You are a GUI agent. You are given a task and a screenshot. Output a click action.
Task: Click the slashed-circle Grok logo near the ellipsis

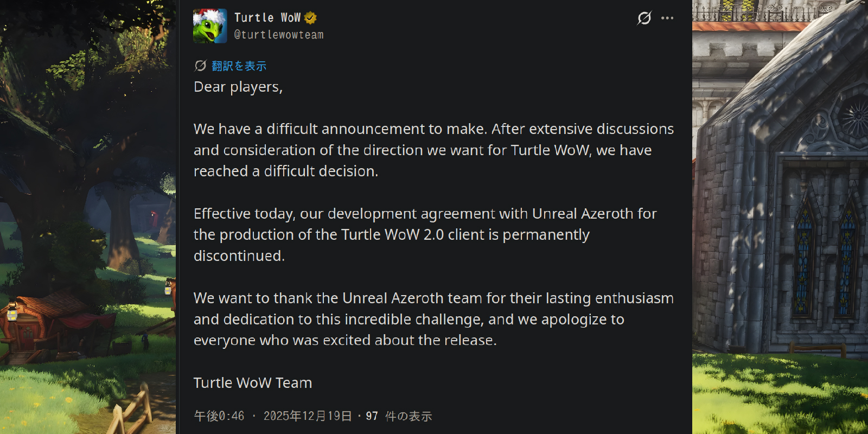tap(643, 18)
